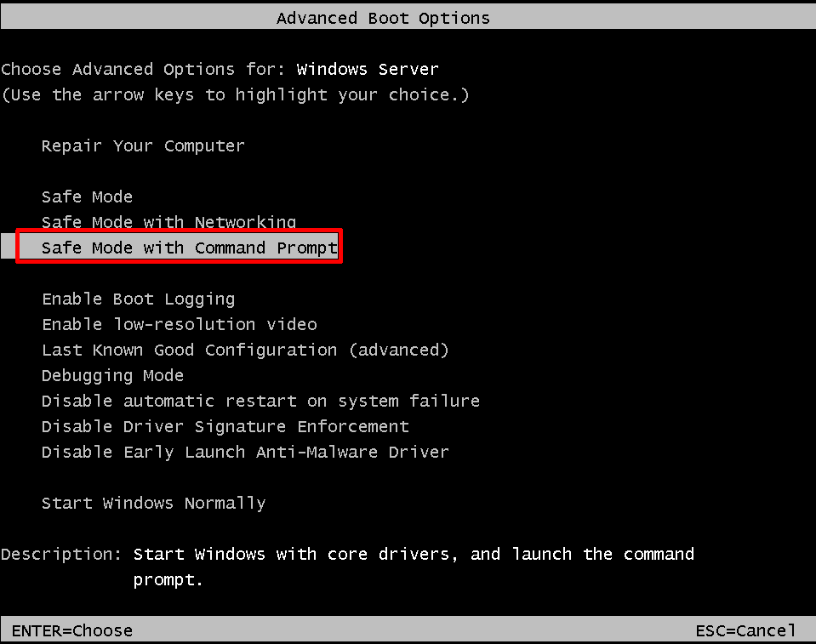Choose Safe Mode with Command Prompt
The image size is (816, 644).
189,248
